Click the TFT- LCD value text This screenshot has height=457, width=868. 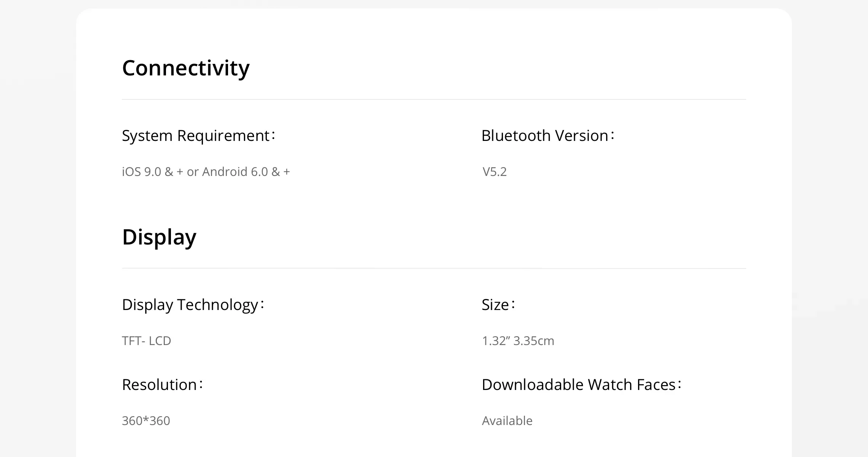pos(147,341)
